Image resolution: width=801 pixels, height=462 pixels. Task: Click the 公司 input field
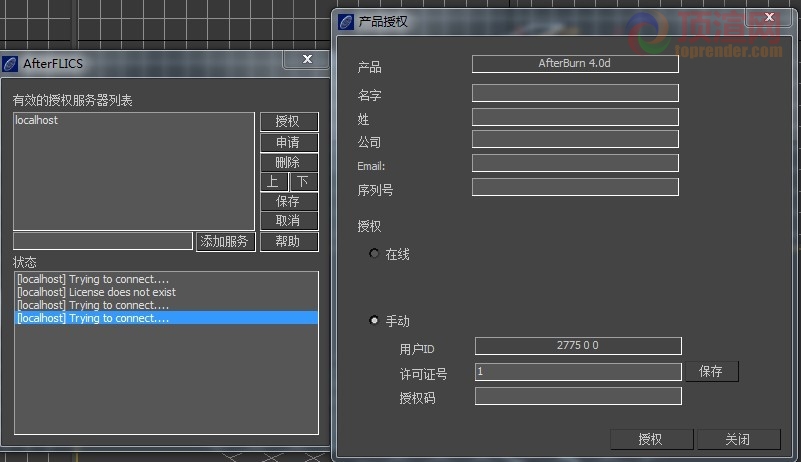point(575,139)
